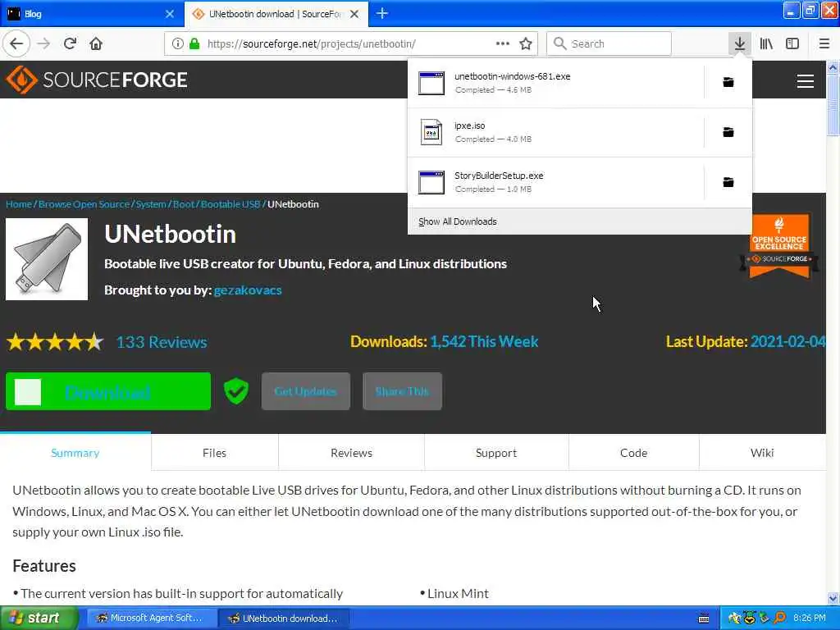This screenshot has height=630, width=840.
Task: Open downloaded StoryBuilderSetup.exe entry
Action: click(x=555, y=182)
